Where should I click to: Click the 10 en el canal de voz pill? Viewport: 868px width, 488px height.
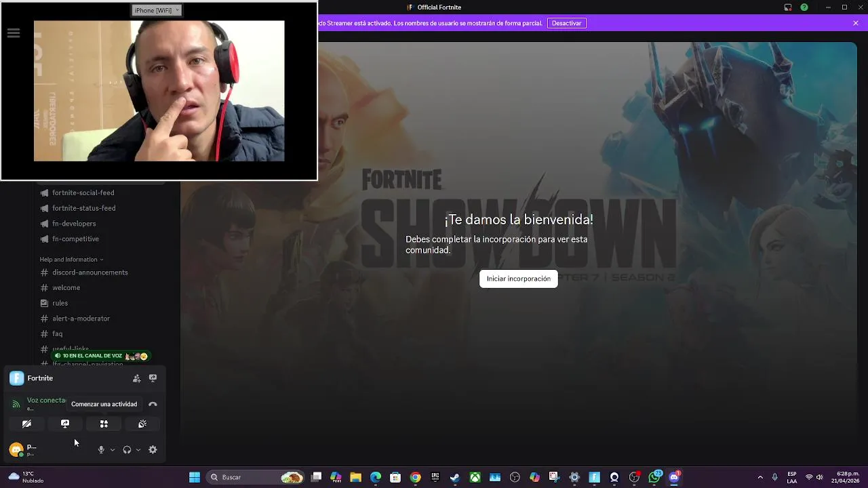[100, 356]
